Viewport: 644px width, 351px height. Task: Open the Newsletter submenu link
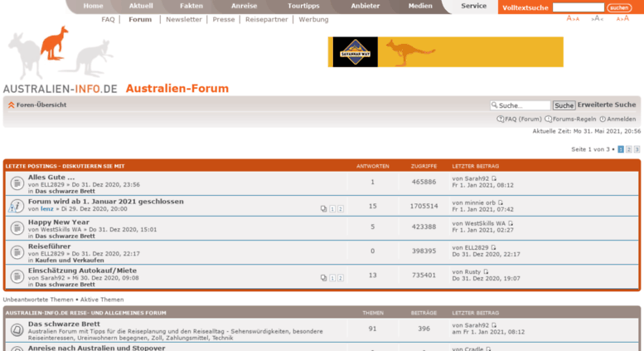click(184, 19)
